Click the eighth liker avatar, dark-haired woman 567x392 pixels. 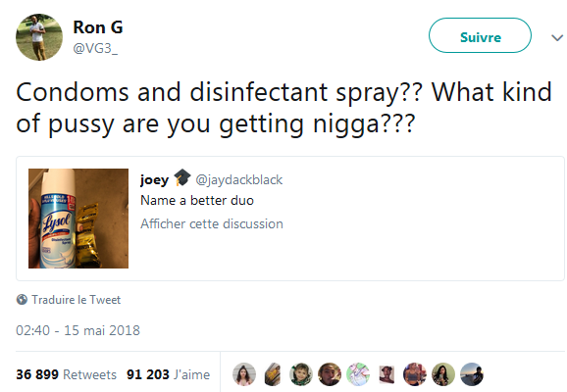443,374
